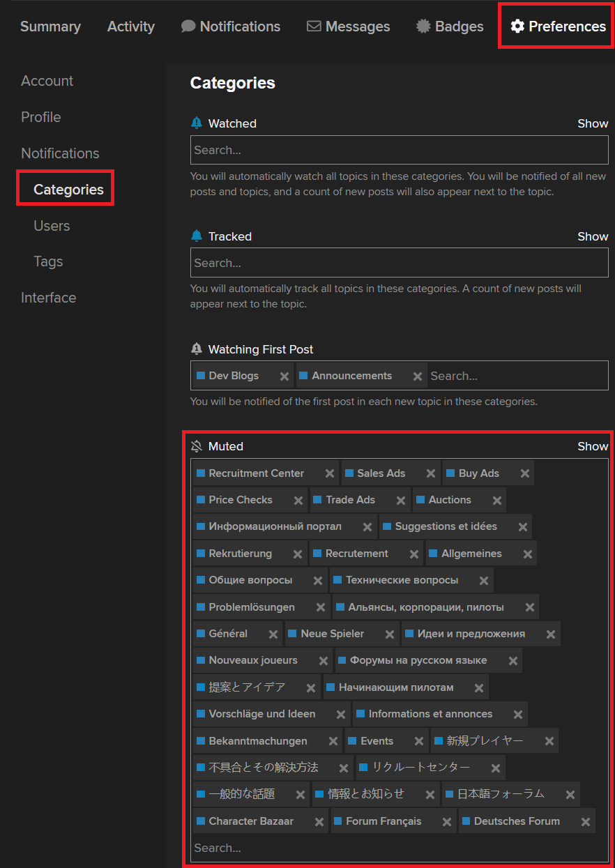Click Show next to Muted
The width and height of the screenshot is (615, 868).
pos(593,446)
